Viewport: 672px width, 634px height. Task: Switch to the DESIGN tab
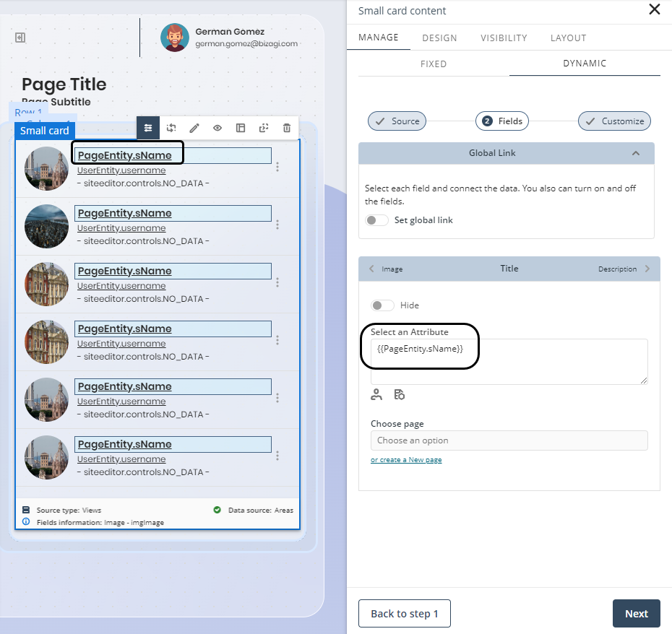[440, 38]
